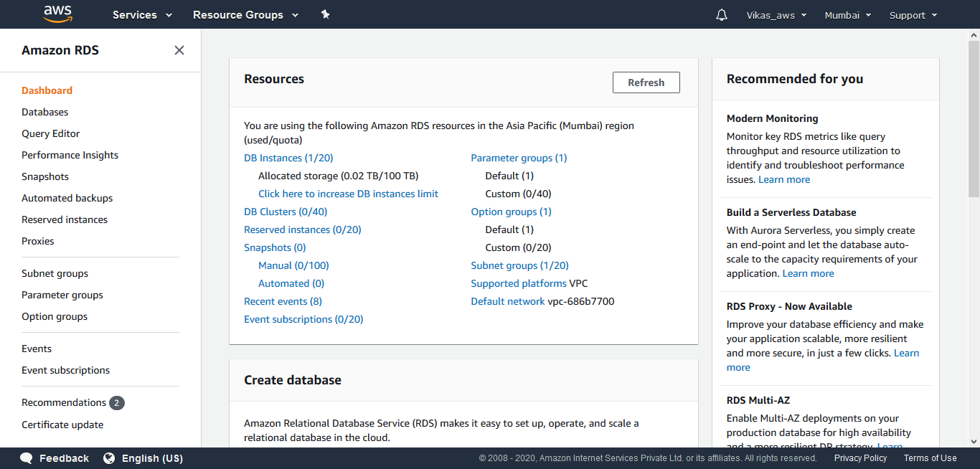The height and width of the screenshot is (469, 980).
Task: Click the Refresh button in Resources
Action: point(646,82)
